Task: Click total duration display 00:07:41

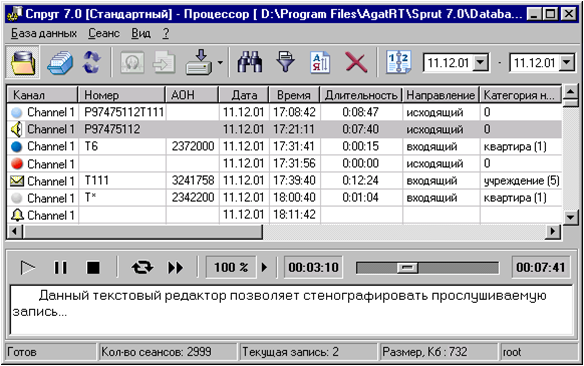Action: point(540,267)
